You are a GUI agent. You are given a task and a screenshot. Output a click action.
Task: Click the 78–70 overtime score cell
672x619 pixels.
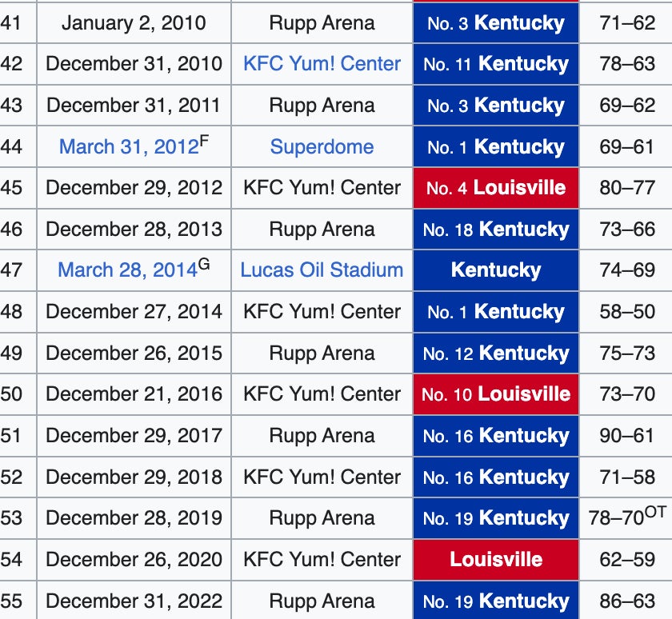[626, 518]
